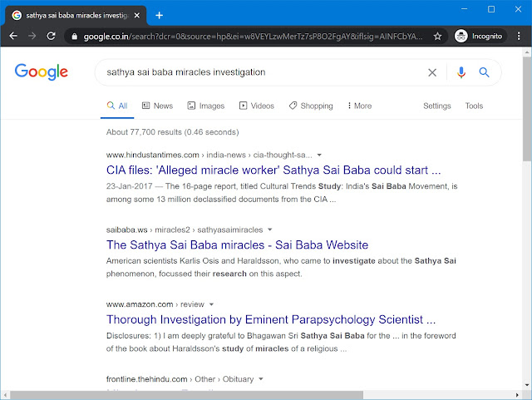This screenshot has width=532, height=400.
Task: Click the address bar URL text
Action: click(253, 37)
